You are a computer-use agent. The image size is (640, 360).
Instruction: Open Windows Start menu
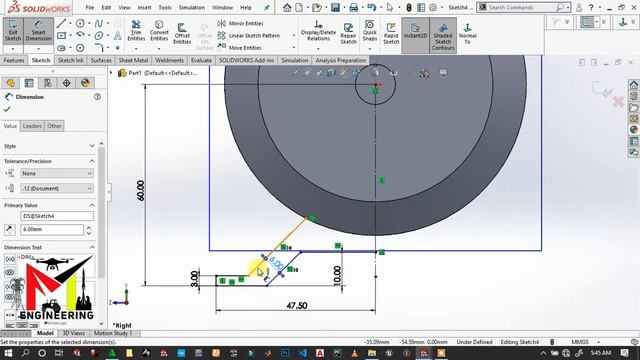click(x=8, y=353)
